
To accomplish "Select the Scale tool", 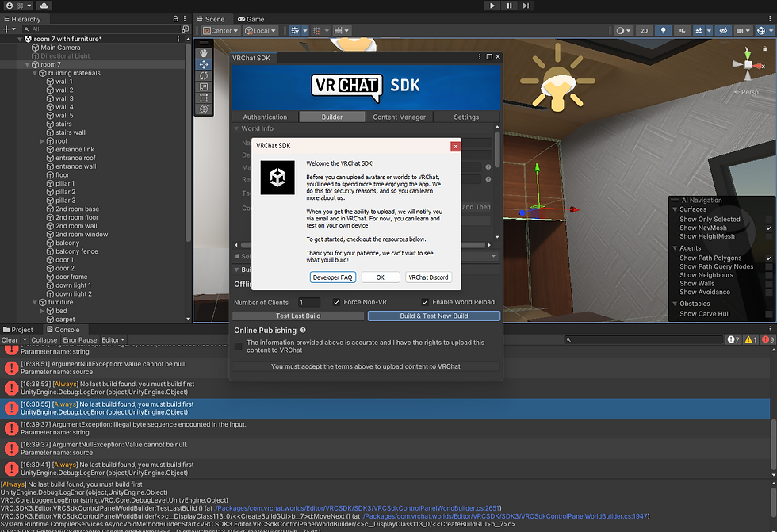I will click(x=204, y=86).
